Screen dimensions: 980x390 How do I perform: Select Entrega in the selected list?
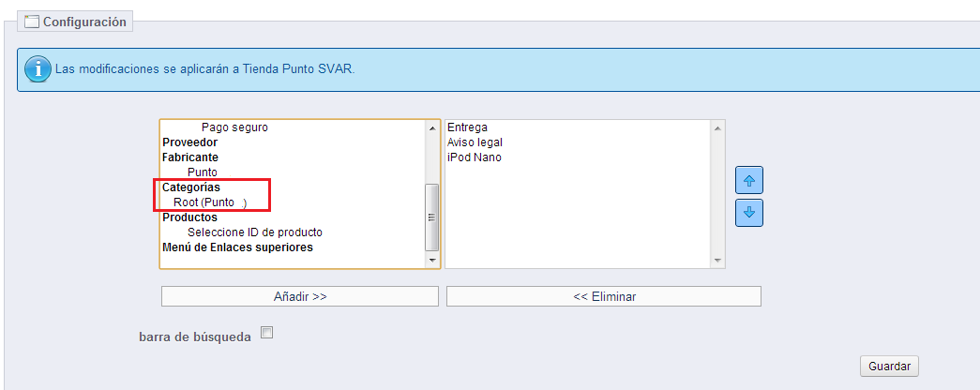tap(467, 127)
